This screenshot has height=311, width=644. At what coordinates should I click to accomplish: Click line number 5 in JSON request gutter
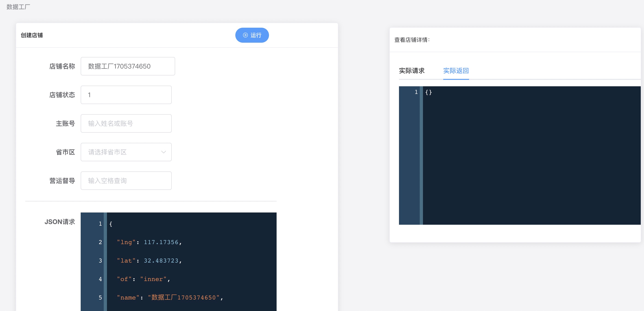[x=100, y=297]
